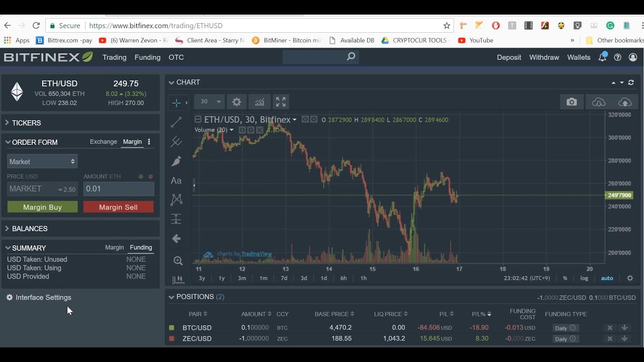Set chart range to 7d
Image resolution: width=644 pixels, height=362 pixels.
284,278
